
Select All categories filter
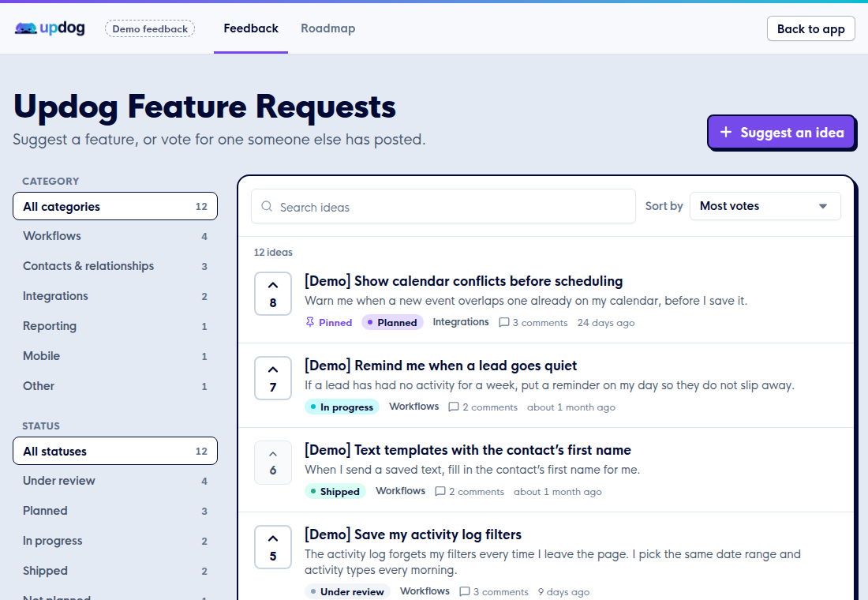pyautogui.click(x=115, y=206)
